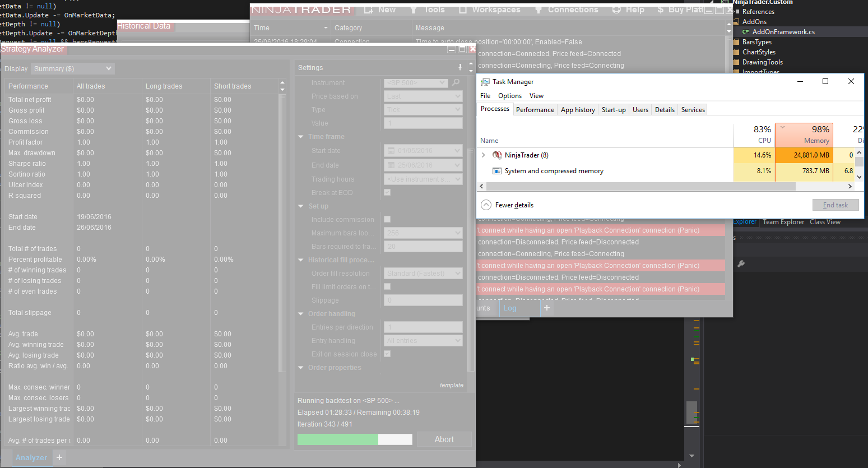Click the Workspaces icon in NinjaTrader
Screen dimensions: 868x468
[x=463, y=10]
